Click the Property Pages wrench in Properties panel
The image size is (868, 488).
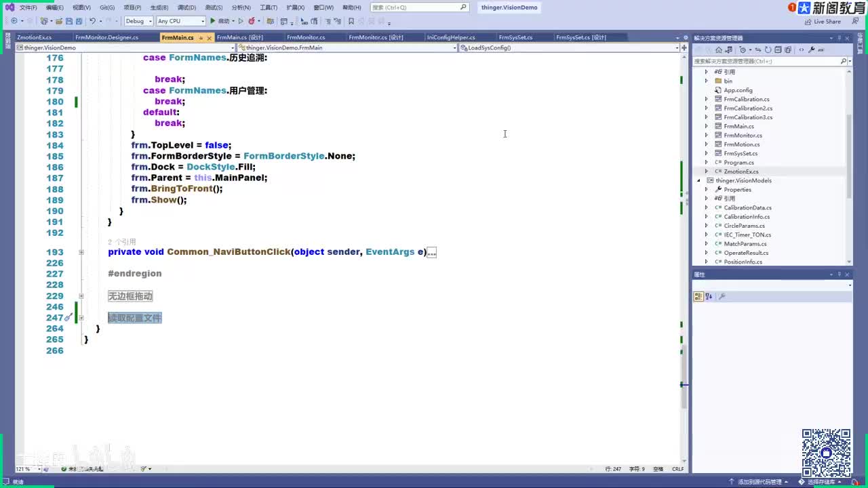point(722,296)
